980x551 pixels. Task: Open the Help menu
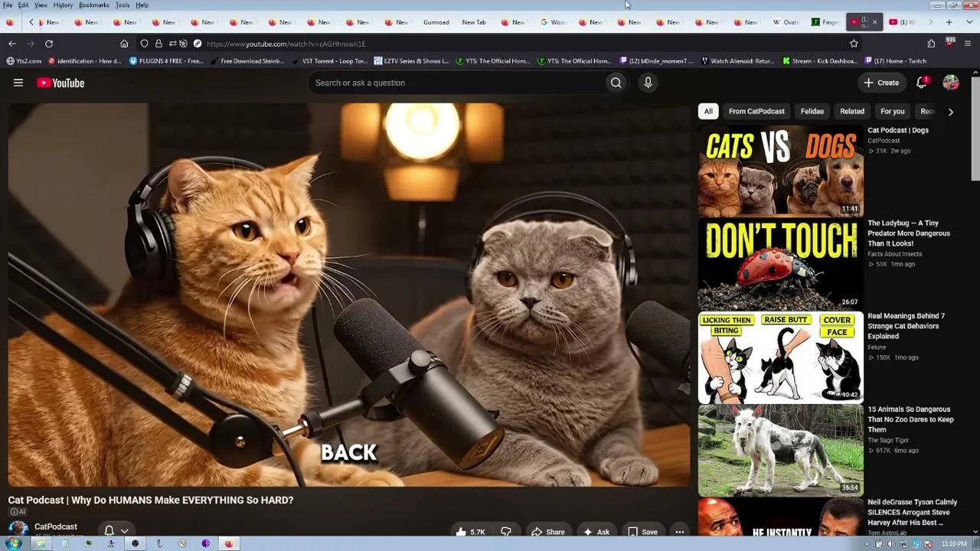[142, 5]
